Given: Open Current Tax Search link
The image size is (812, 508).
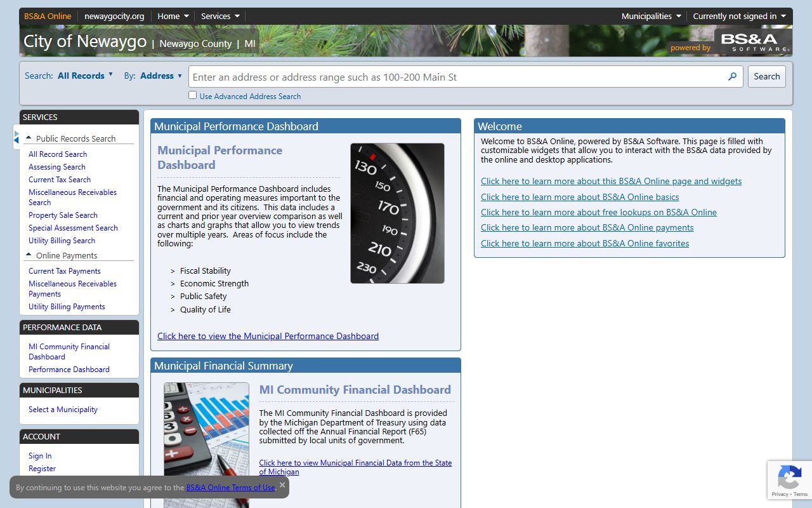Looking at the screenshot, I should coord(60,180).
